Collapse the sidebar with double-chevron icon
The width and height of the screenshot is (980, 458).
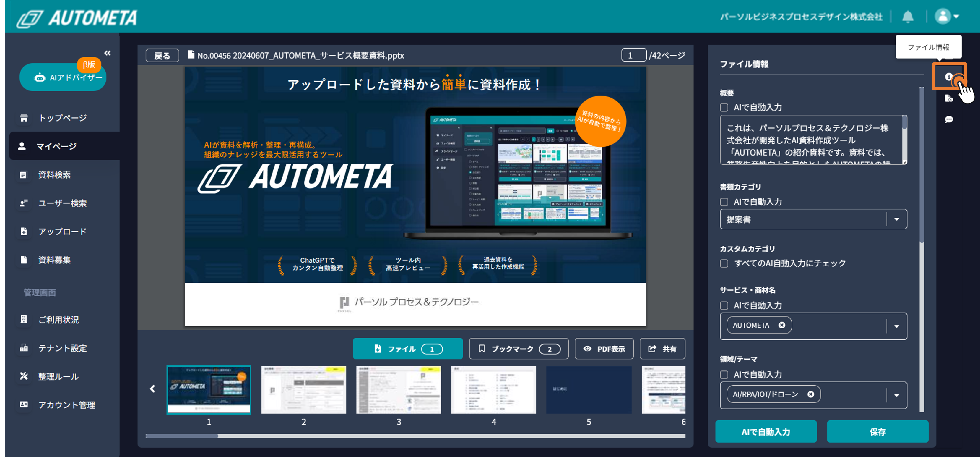108,53
